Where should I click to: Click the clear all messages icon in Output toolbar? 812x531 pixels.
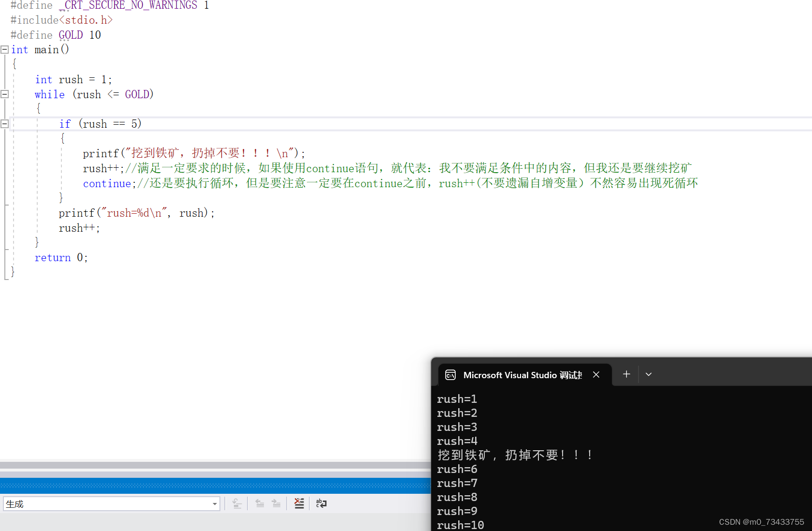coord(299,503)
